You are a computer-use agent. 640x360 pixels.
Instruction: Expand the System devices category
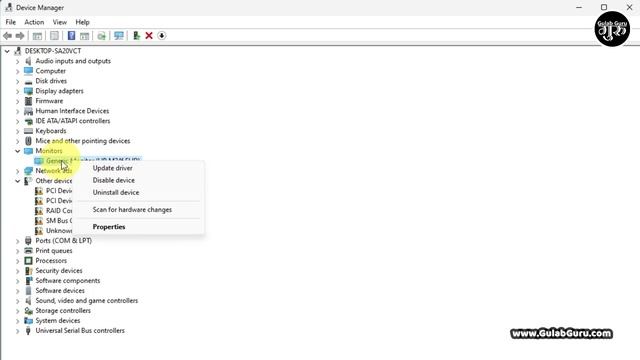(18, 321)
